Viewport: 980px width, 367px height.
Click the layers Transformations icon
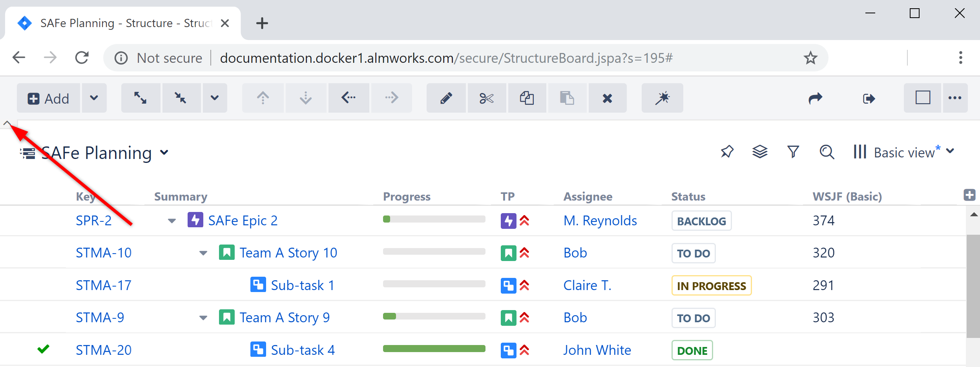(760, 152)
